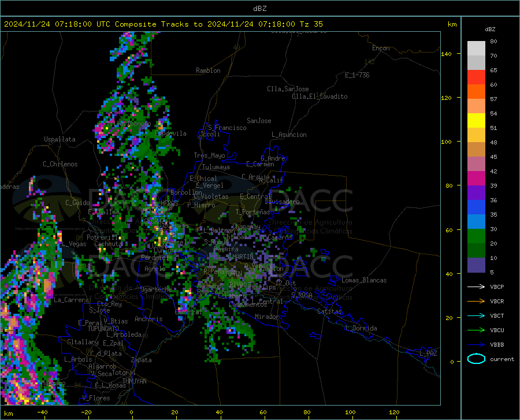Click the light gray 70-80 dBZ color swatch
The height and width of the screenshot is (420, 520).
pos(476,49)
